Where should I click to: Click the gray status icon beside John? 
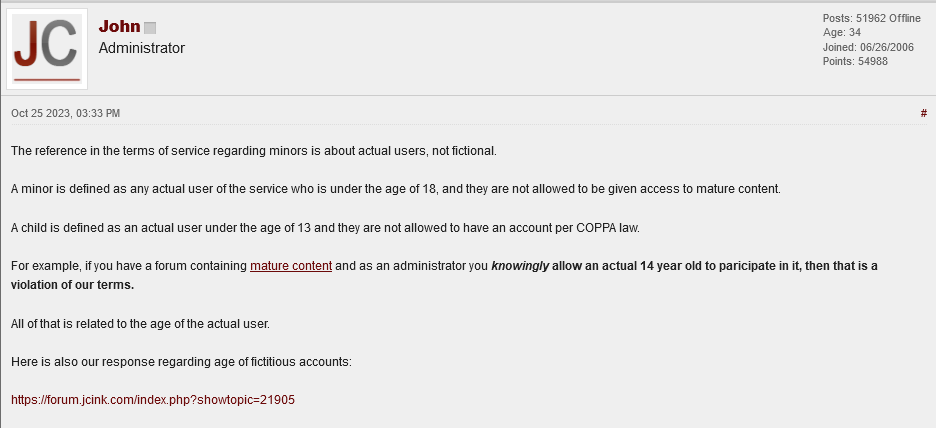point(150,28)
